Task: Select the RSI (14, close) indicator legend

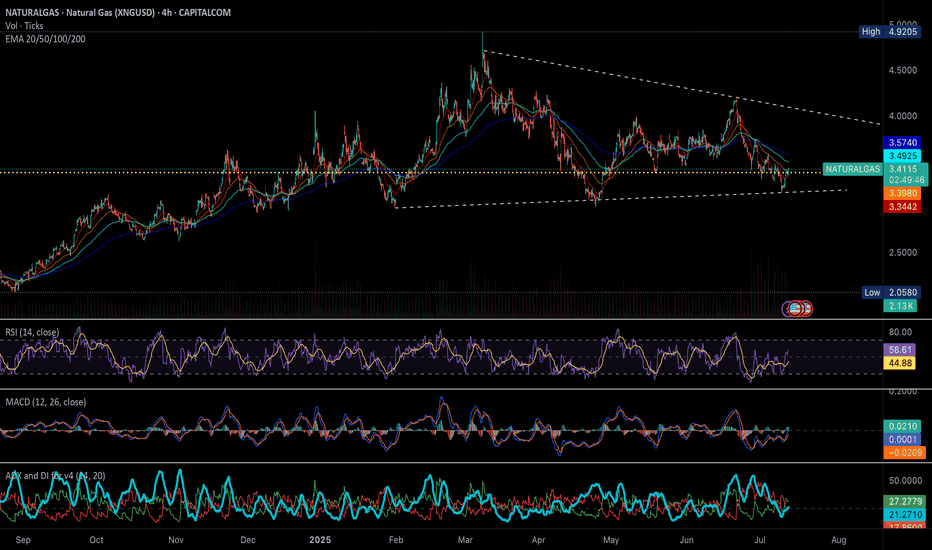Action: click(x=32, y=332)
